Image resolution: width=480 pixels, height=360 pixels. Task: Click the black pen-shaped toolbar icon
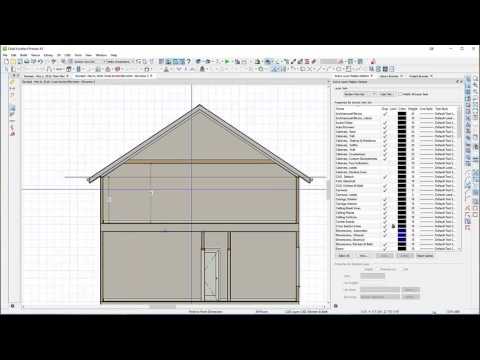(293, 61)
